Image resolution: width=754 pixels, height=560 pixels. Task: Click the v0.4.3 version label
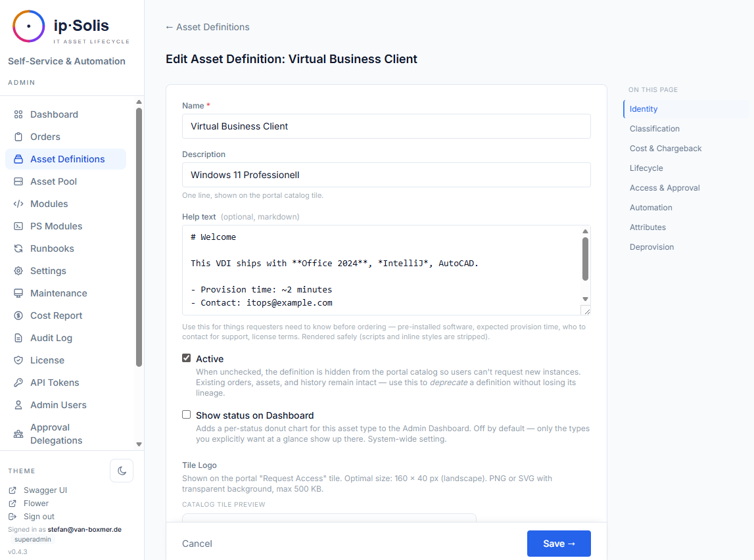point(18,552)
